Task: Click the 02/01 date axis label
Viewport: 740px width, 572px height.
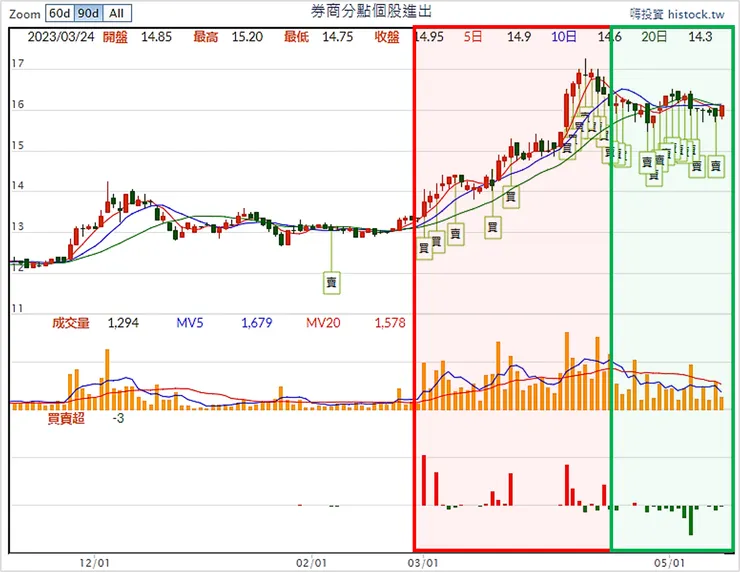Action: (x=311, y=563)
